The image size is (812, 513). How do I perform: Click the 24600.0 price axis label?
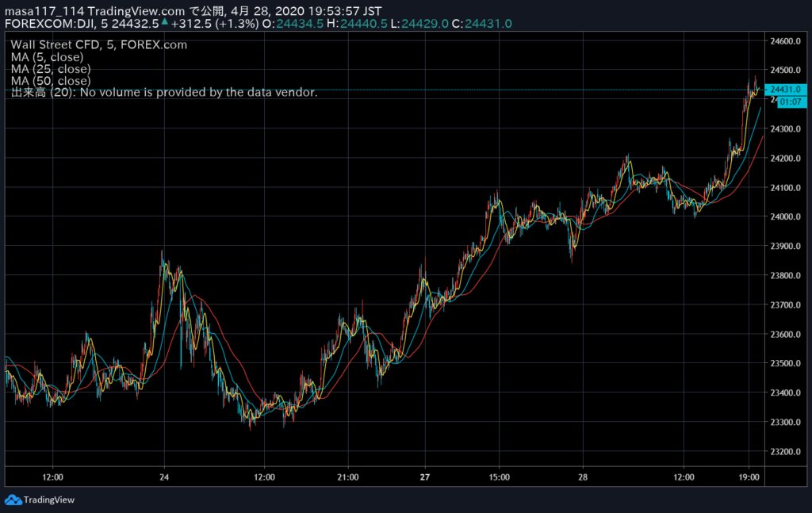(x=785, y=41)
